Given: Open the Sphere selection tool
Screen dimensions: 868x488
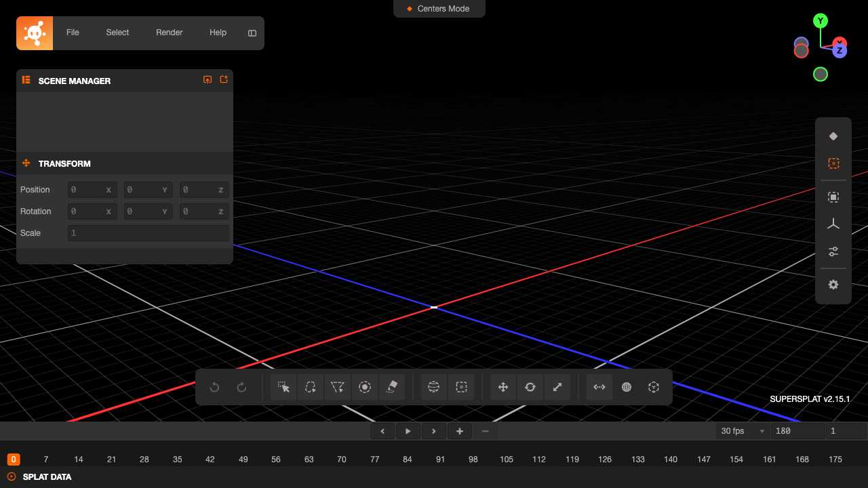Looking at the screenshot, I should (x=433, y=386).
